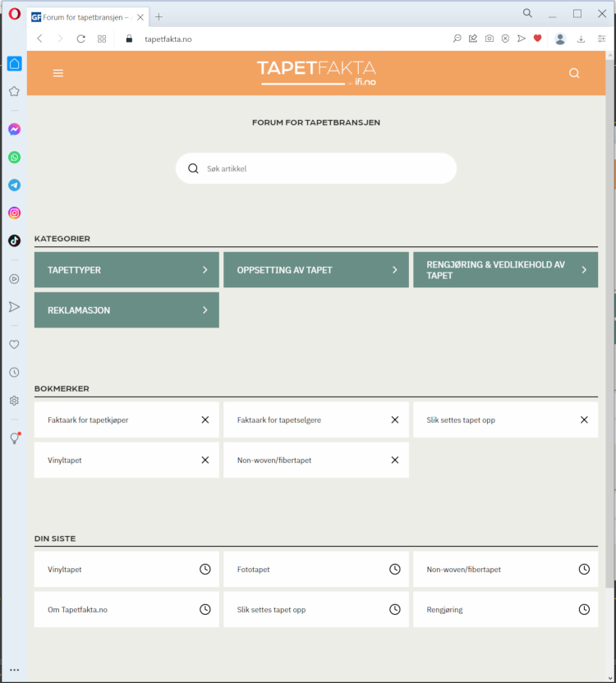Click the snapshot camera icon in the address bar

pos(490,39)
